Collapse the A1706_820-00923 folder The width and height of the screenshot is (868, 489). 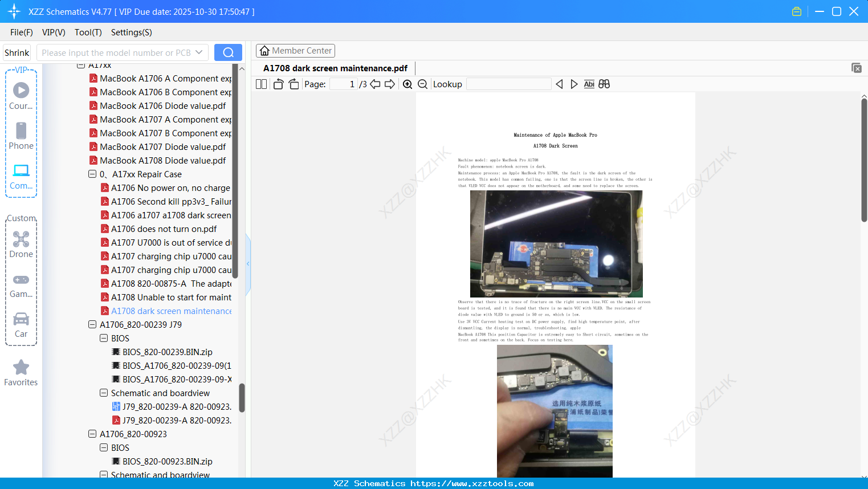tap(92, 434)
